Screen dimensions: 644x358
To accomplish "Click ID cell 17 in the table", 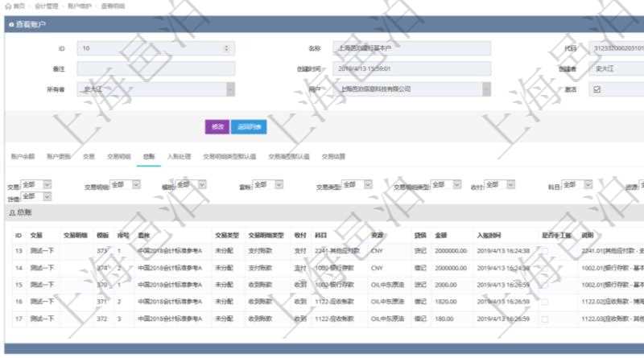I will [19, 319].
